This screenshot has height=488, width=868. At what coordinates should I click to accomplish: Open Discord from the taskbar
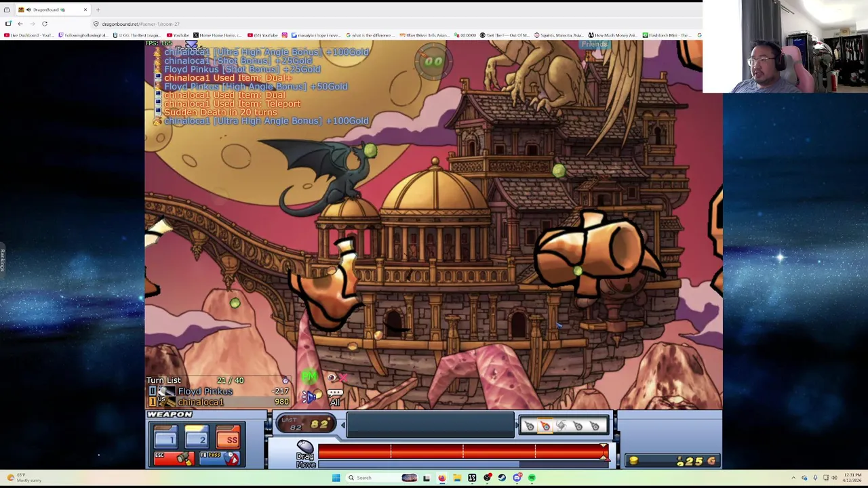(x=517, y=478)
